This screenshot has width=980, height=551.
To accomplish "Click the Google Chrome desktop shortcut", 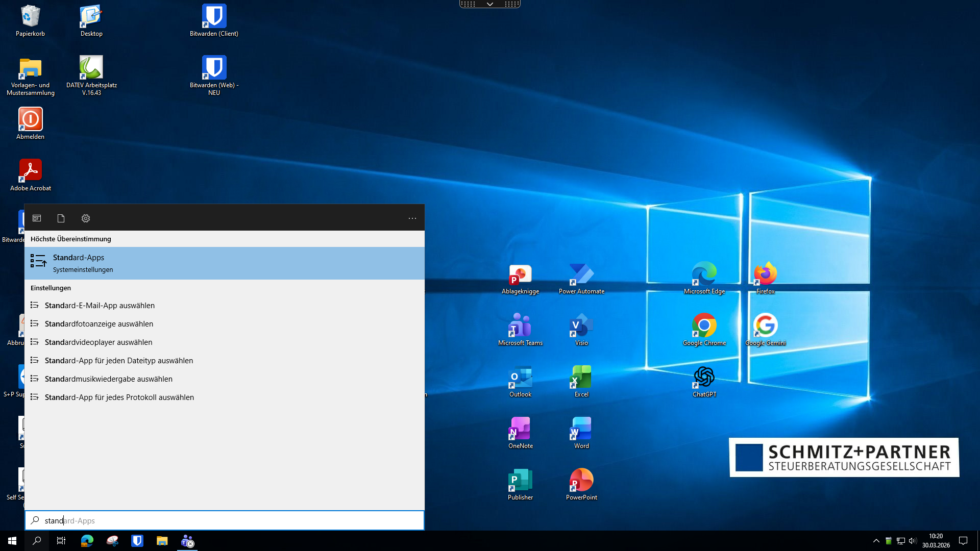I will [x=704, y=329].
